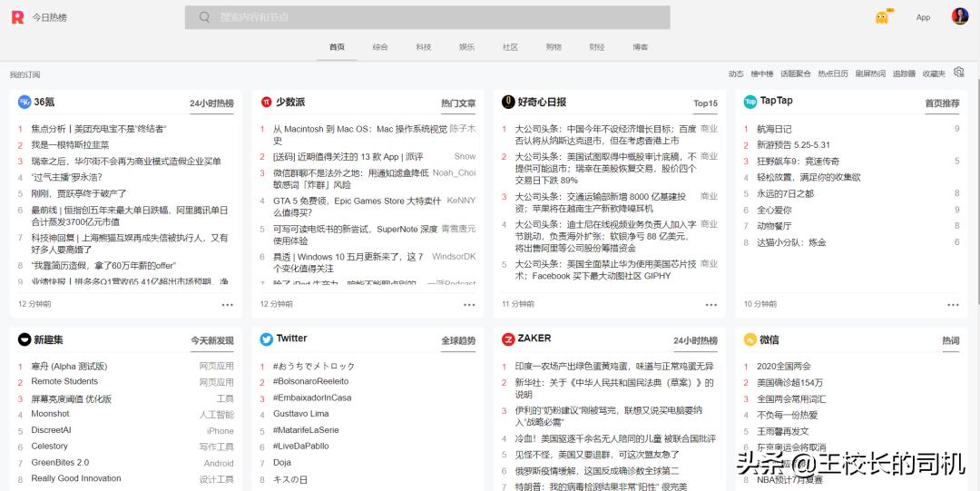Switch to the 财经 tab

(597, 47)
